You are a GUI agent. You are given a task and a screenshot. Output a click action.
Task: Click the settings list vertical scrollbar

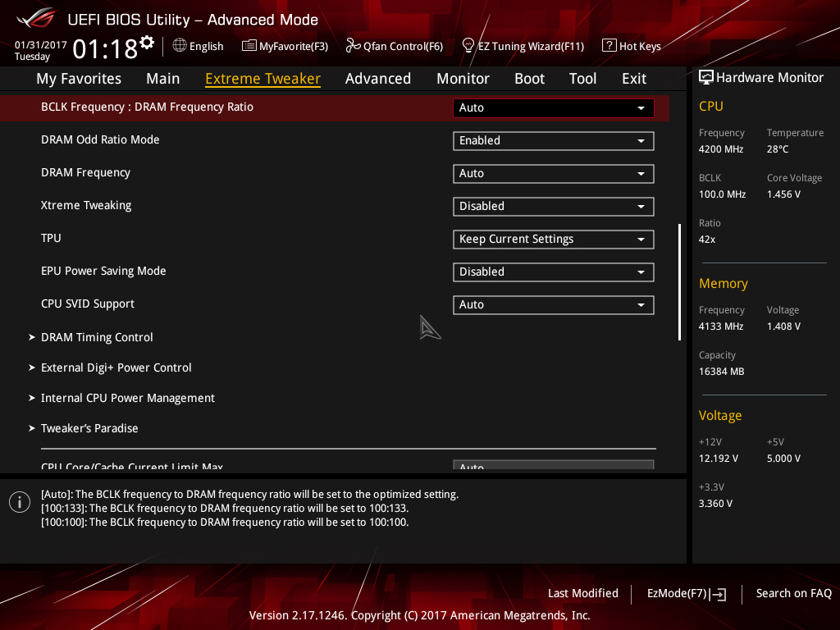[x=679, y=282]
